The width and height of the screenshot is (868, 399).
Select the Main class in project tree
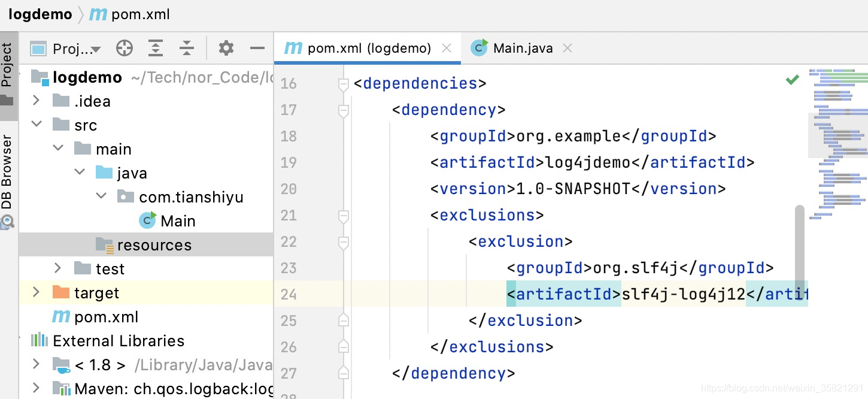(178, 221)
